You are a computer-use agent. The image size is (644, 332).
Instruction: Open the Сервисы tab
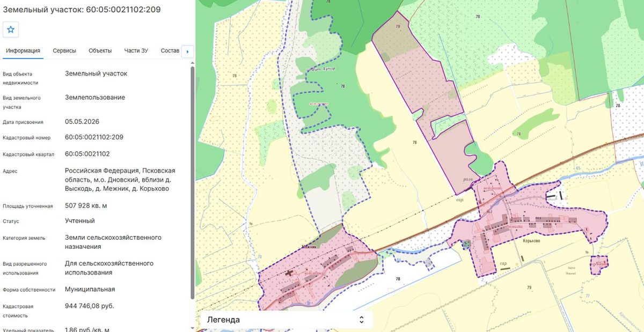(64, 50)
